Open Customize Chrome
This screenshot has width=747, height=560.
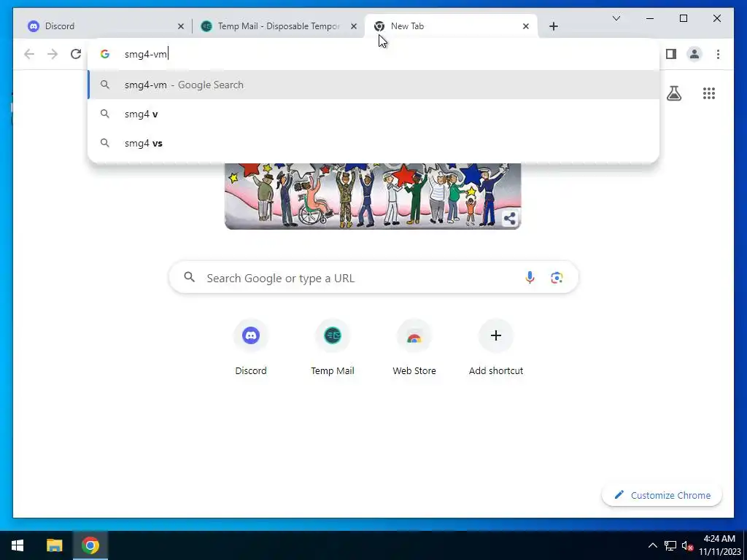pyautogui.click(x=662, y=495)
